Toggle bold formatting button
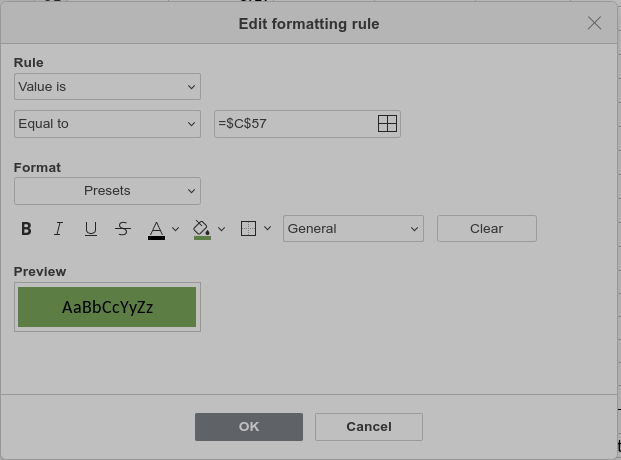The width and height of the screenshot is (621, 460). tap(26, 229)
